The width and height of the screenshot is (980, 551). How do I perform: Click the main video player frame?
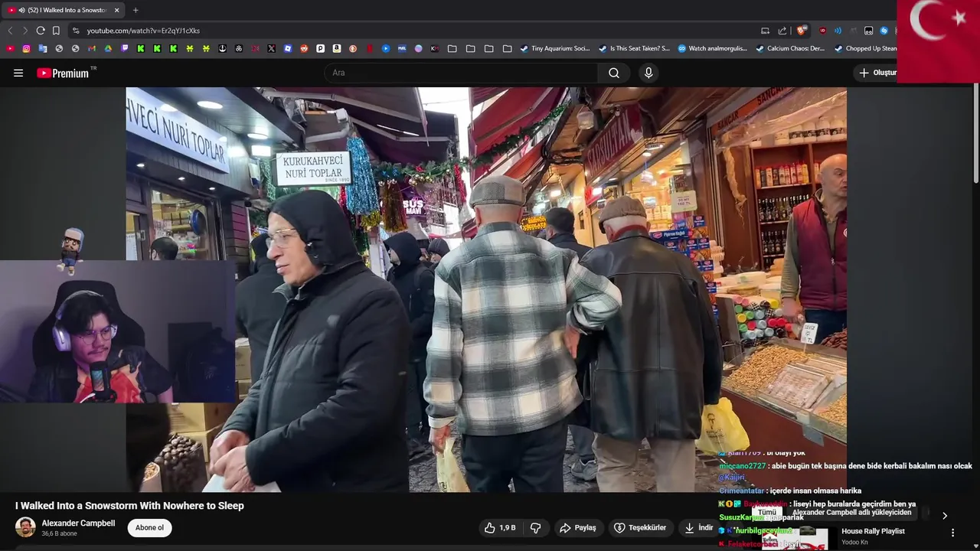(486, 289)
